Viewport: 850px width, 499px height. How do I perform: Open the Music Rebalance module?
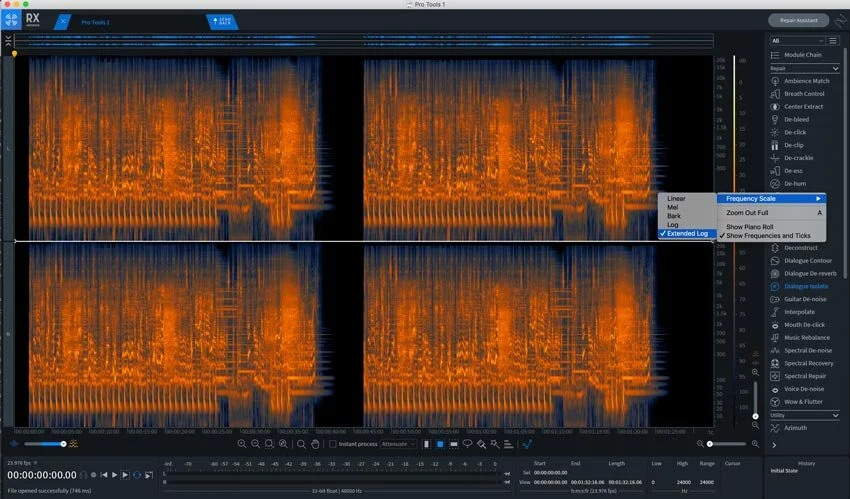(800, 338)
